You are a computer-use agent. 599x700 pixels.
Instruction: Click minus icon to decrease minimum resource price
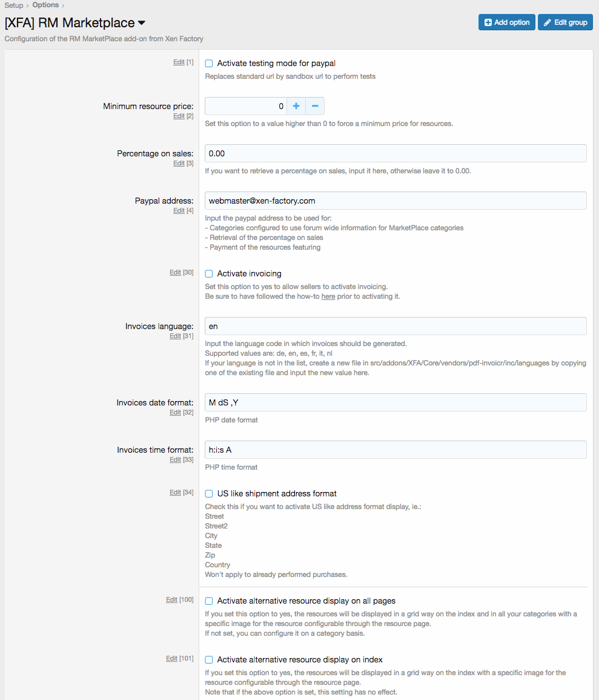coord(315,106)
